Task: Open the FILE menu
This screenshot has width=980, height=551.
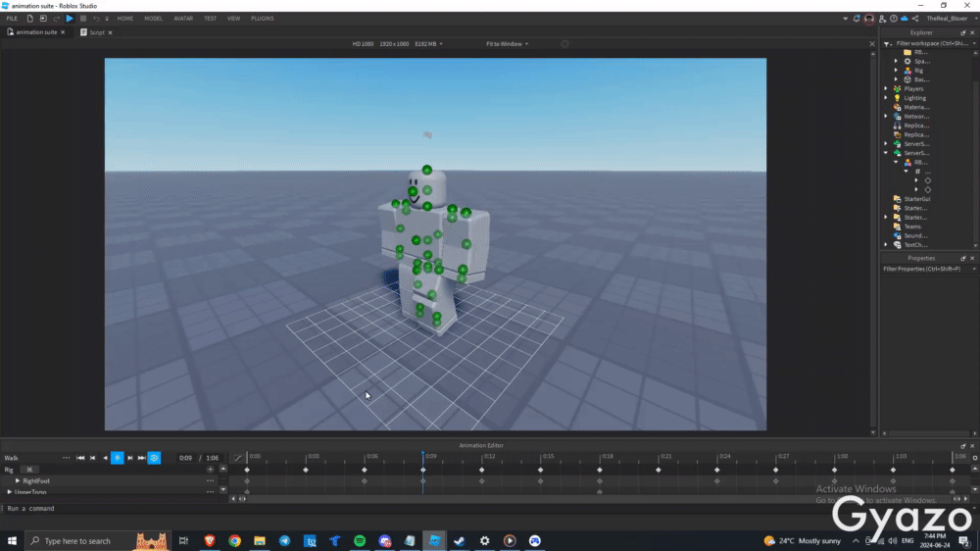Action: 12,18
